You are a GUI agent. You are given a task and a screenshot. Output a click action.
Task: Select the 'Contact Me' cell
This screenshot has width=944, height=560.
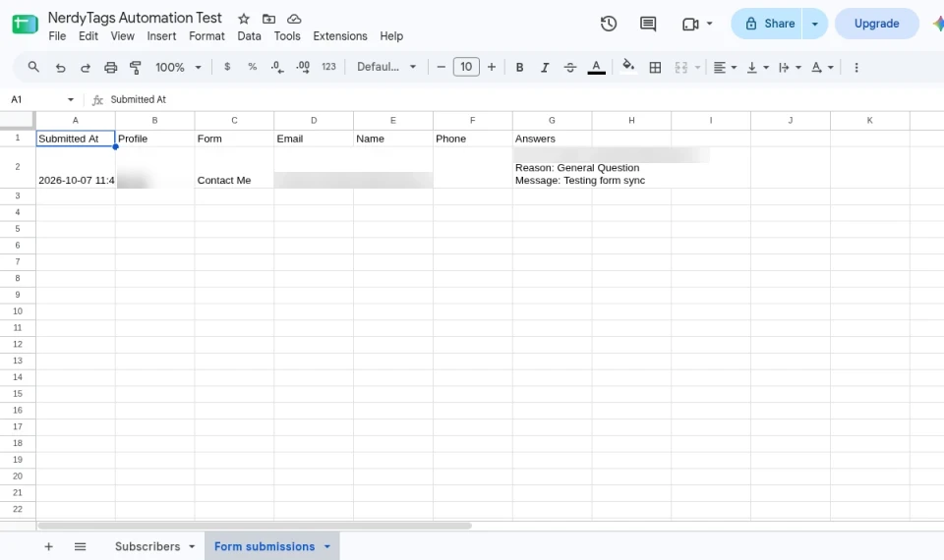tap(234, 167)
